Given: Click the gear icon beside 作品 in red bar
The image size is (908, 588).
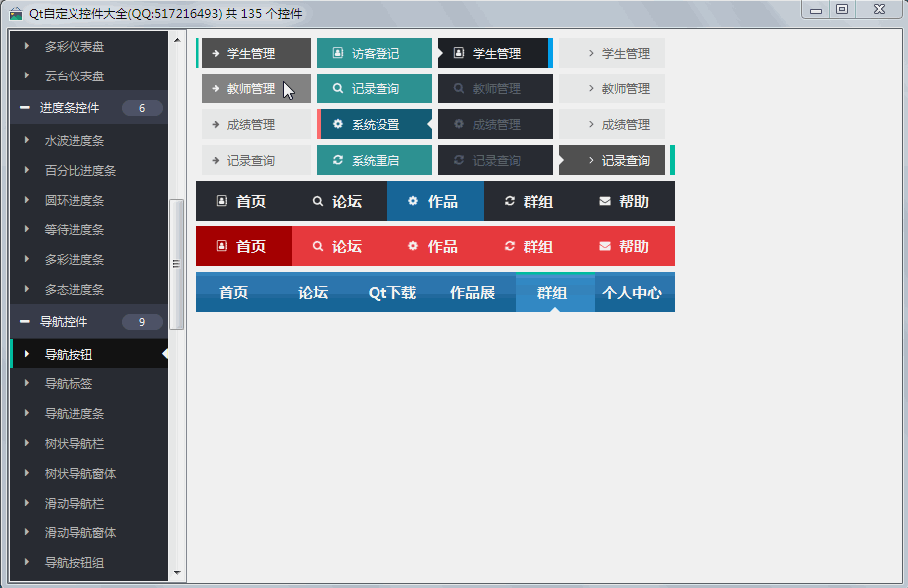Looking at the screenshot, I should [x=413, y=247].
